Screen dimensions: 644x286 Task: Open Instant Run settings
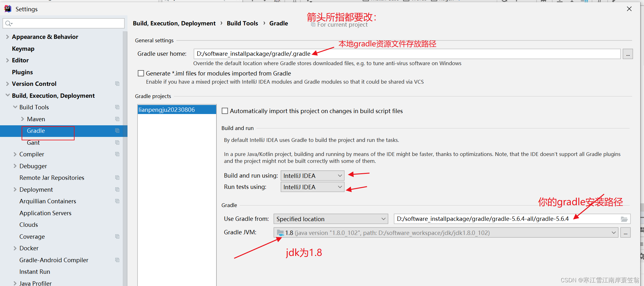tap(35, 272)
